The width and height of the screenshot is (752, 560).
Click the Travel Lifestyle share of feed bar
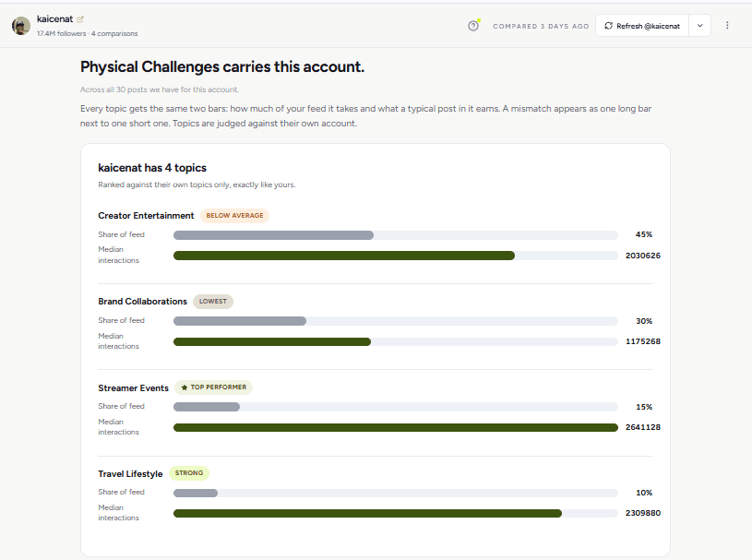click(396, 493)
